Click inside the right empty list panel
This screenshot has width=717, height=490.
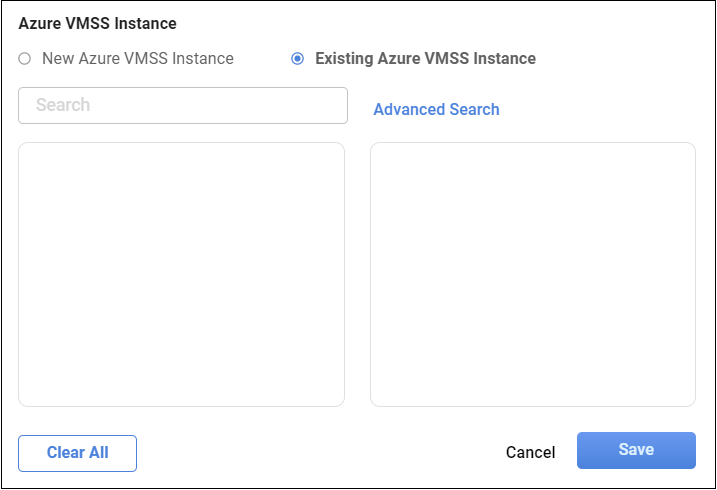coord(532,275)
